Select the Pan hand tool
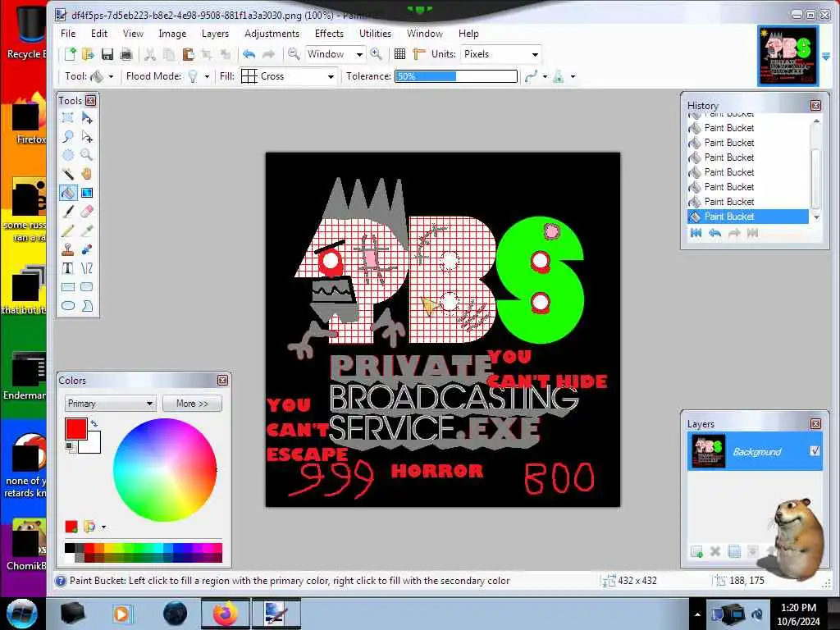This screenshot has width=840, height=630. pos(87,174)
